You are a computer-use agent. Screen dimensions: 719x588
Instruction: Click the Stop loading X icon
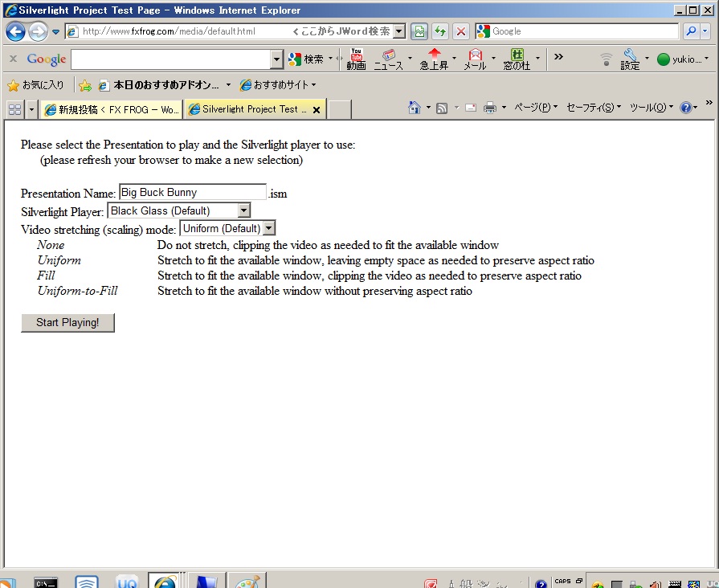coord(461,31)
